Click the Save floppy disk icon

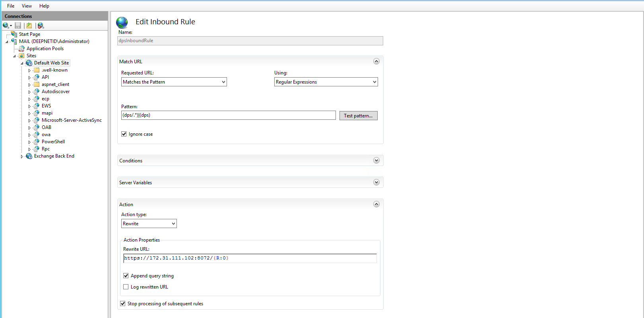click(x=18, y=25)
